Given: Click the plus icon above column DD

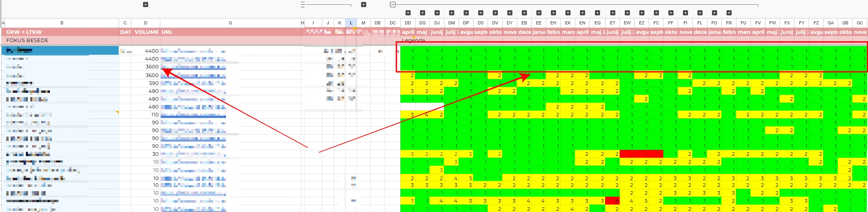Looking at the screenshot, I should click(408, 13).
